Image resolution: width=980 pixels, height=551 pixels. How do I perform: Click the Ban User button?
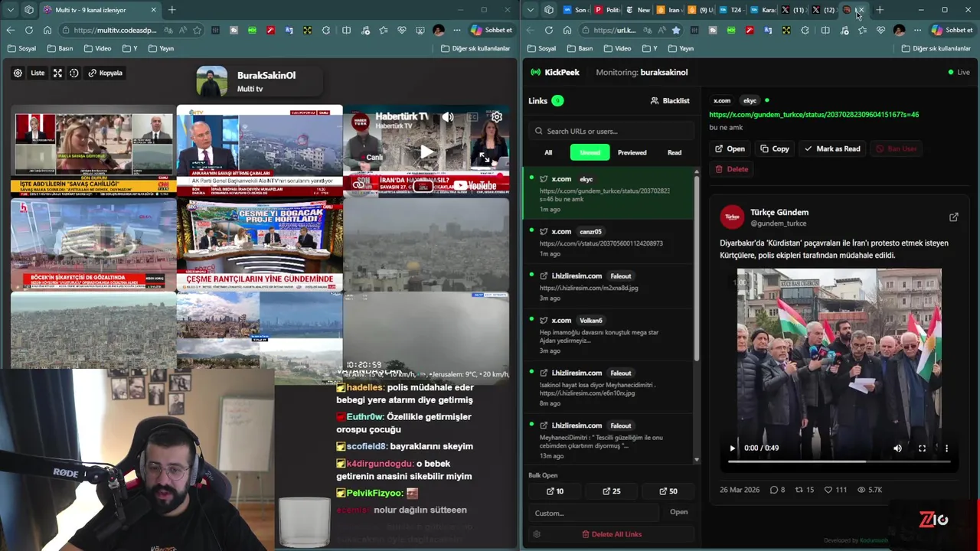(x=896, y=148)
